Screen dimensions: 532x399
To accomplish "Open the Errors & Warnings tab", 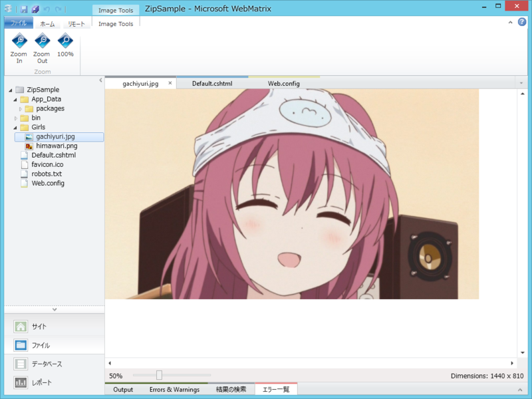I will point(174,390).
